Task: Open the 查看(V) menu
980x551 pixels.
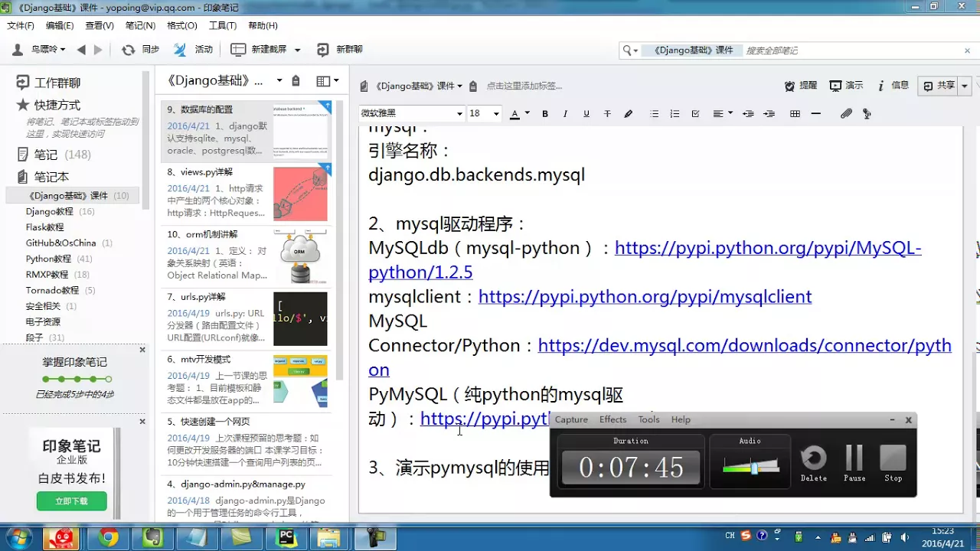Action: coord(100,26)
